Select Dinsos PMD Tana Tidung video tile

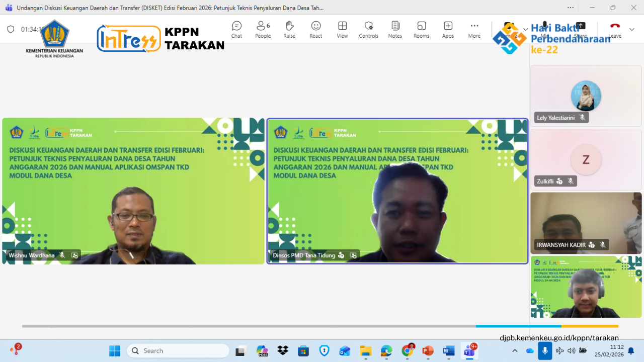tap(397, 191)
